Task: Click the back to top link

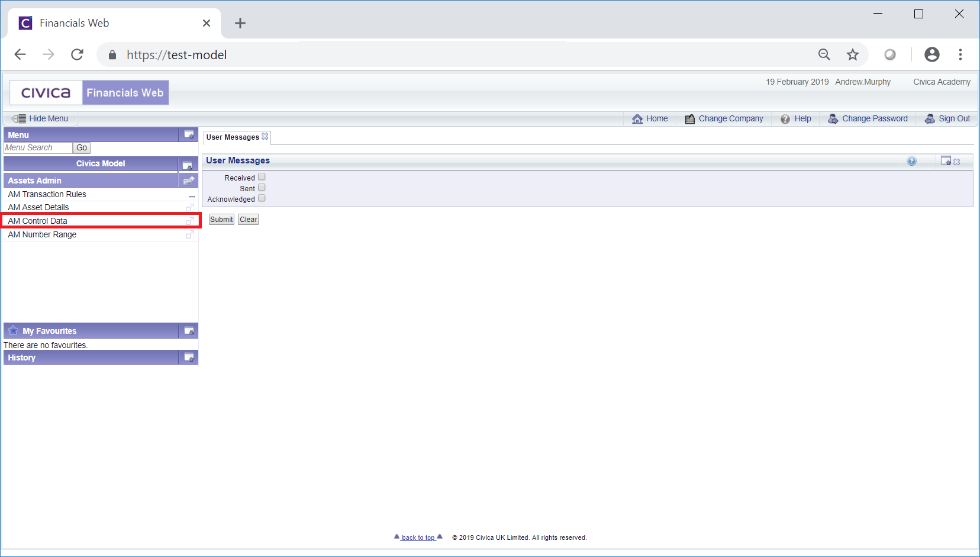Action: coord(418,537)
